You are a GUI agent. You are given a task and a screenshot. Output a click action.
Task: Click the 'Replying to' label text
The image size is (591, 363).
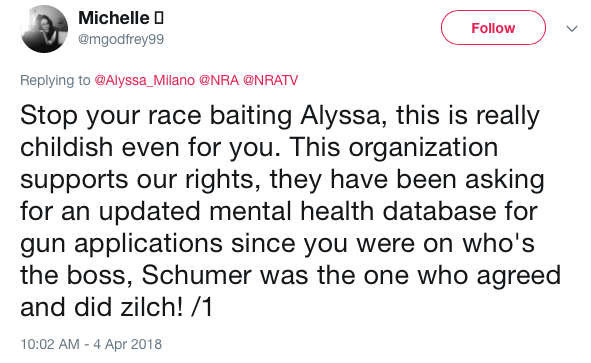tap(55, 80)
